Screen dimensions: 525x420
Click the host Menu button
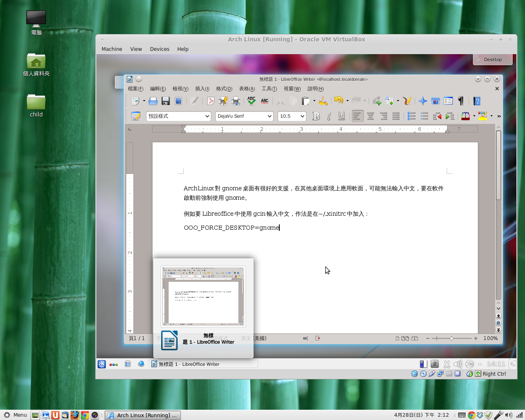tap(15, 415)
